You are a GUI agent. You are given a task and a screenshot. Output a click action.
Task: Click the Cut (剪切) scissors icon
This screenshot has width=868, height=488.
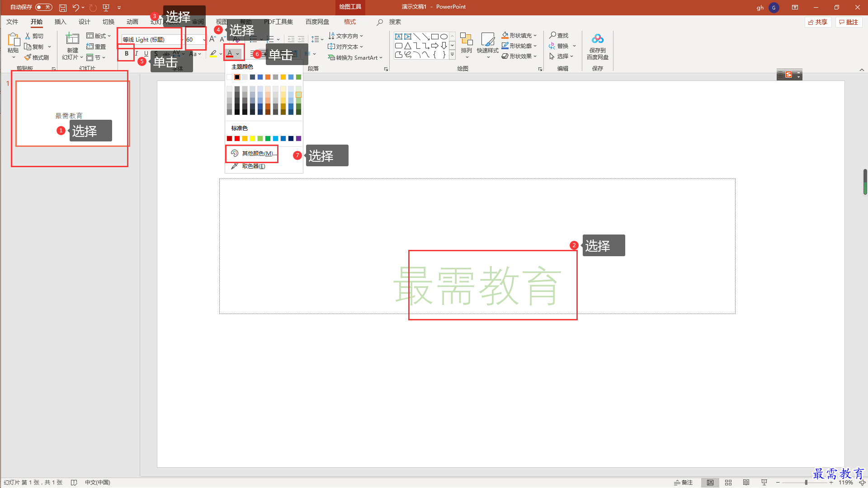pyautogui.click(x=28, y=36)
